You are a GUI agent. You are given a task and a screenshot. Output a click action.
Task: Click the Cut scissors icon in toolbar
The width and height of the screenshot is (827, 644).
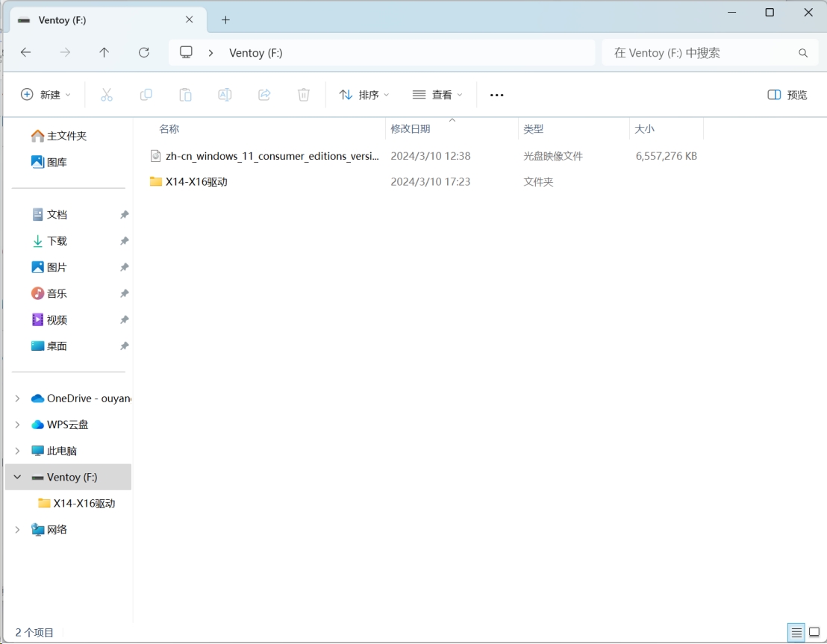click(x=106, y=95)
